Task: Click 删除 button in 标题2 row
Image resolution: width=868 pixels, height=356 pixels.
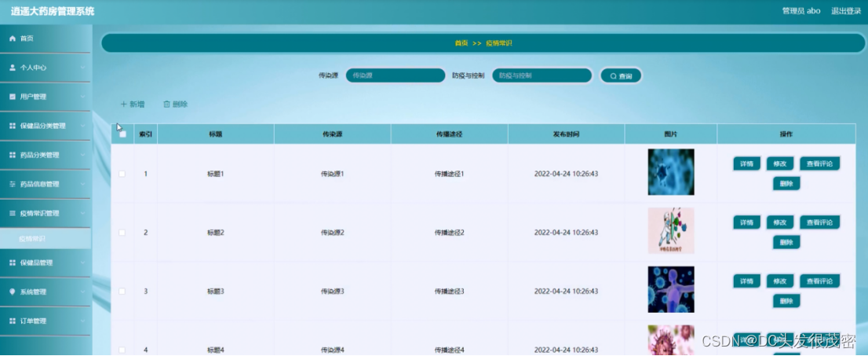Action: [x=786, y=242]
